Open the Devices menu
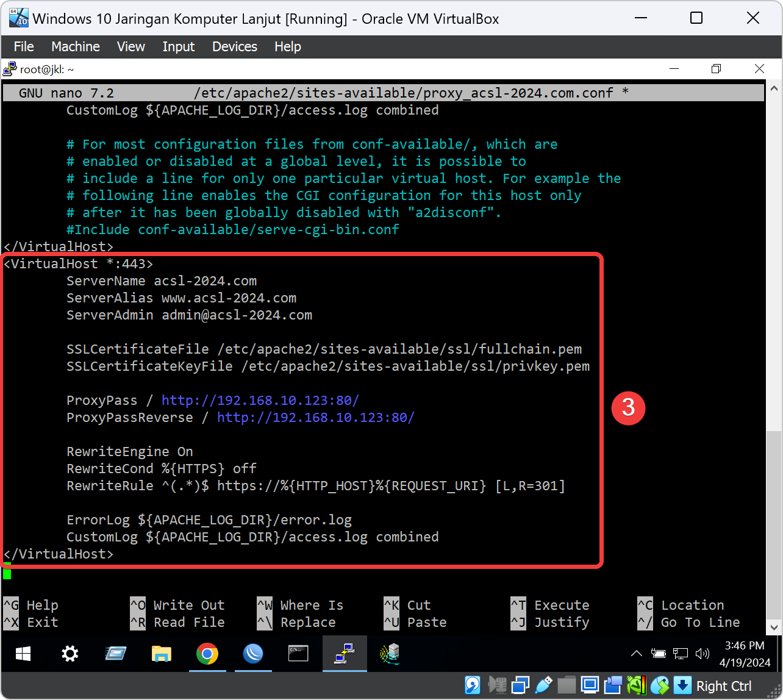The height and width of the screenshot is (700, 783). pyautogui.click(x=235, y=46)
